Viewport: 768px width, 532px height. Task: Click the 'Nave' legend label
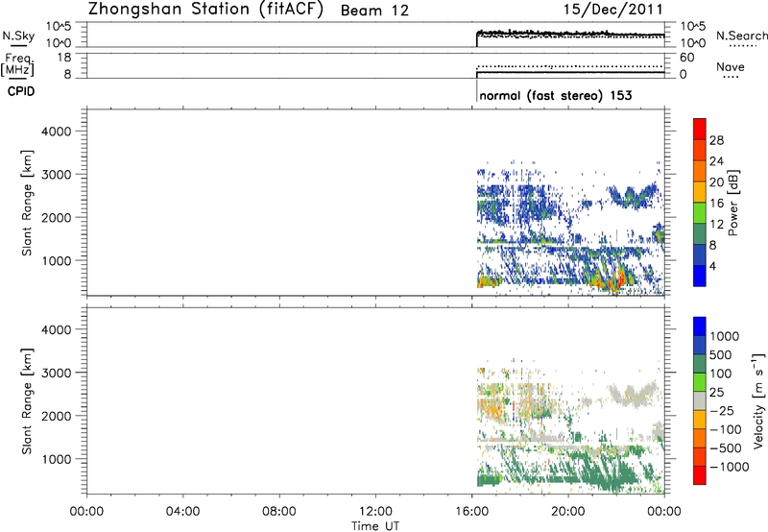pyautogui.click(x=731, y=66)
